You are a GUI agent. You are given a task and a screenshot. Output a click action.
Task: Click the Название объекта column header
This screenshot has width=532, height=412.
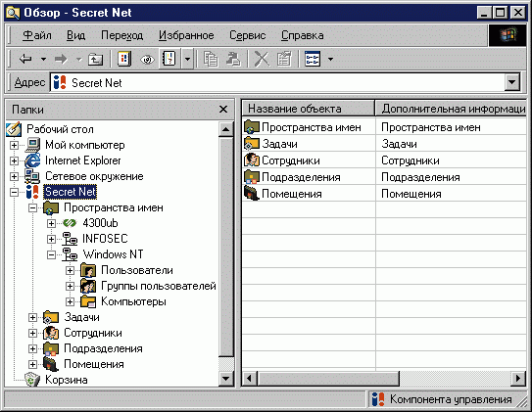(x=308, y=109)
